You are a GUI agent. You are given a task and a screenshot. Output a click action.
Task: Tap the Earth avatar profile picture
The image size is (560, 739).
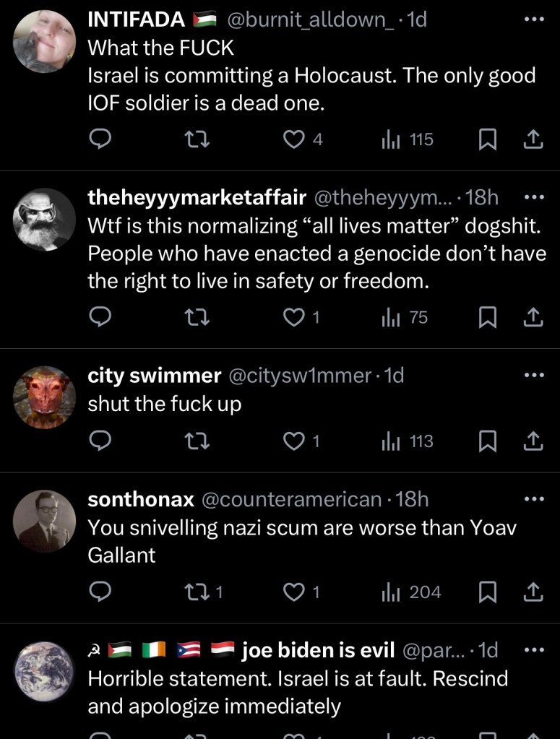[44, 673]
